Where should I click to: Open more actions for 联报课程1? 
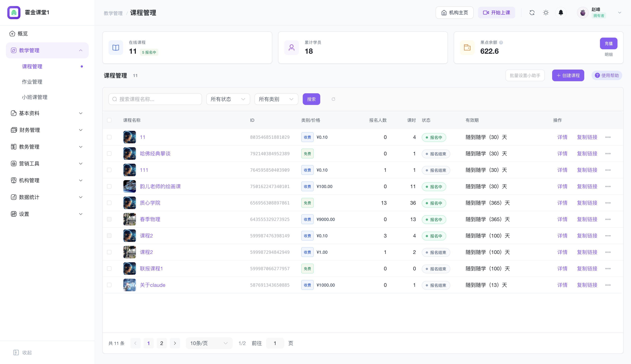(x=608, y=269)
